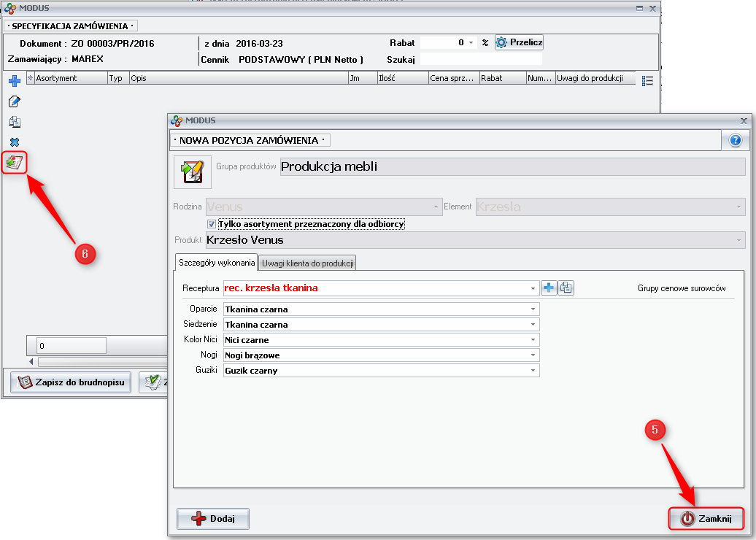The width and height of the screenshot is (756, 540).
Task: Click the Cena sprz... column header
Action: 454,78
